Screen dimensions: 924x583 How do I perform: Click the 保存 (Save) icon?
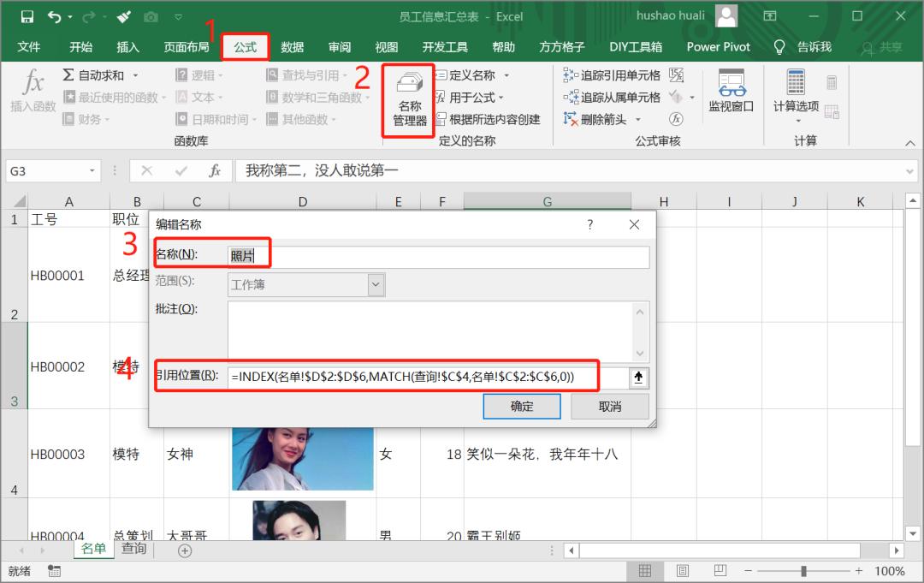pyautogui.click(x=28, y=16)
